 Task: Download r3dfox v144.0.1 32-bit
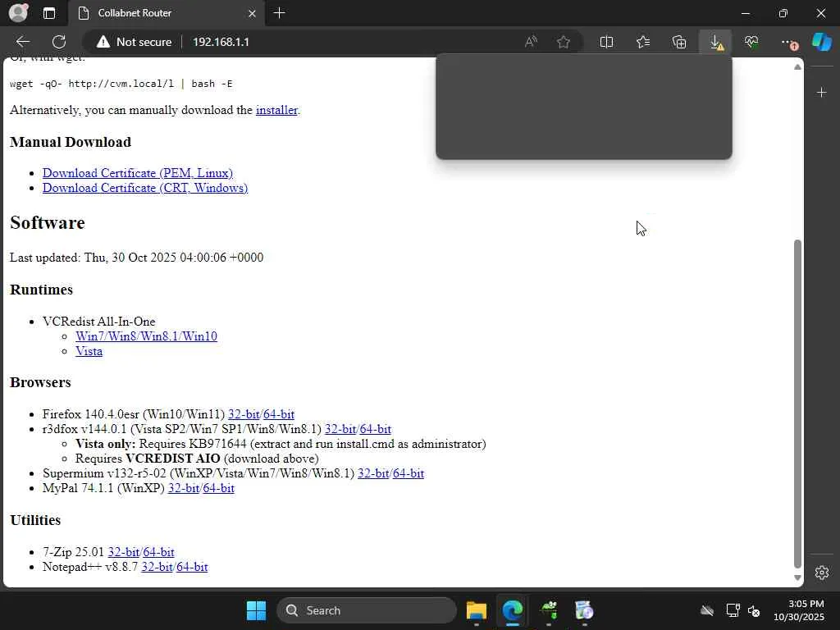click(x=340, y=429)
